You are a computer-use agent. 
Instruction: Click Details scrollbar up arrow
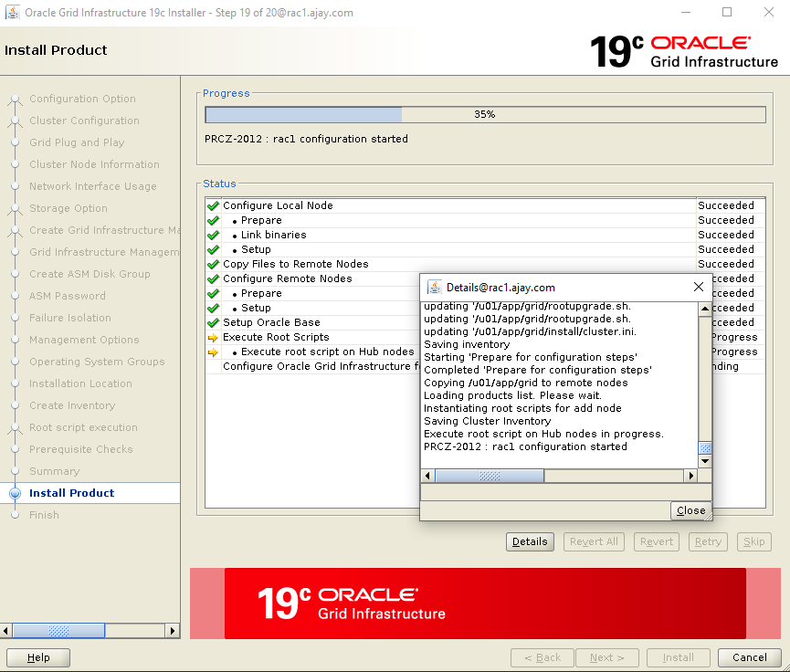[705, 309]
